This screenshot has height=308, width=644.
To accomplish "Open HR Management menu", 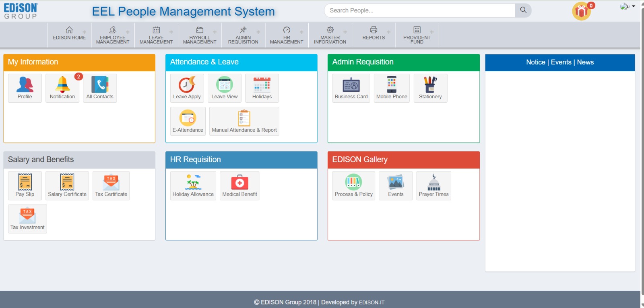I will tap(287, 35).
